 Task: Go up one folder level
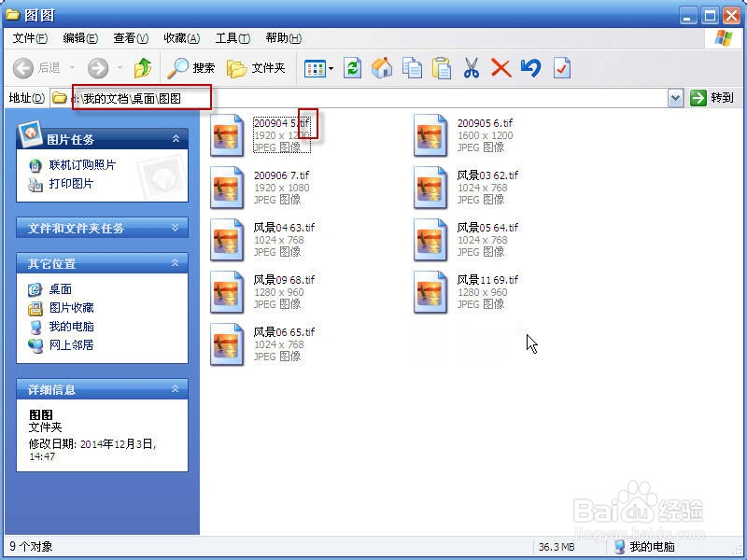(142, 68)
